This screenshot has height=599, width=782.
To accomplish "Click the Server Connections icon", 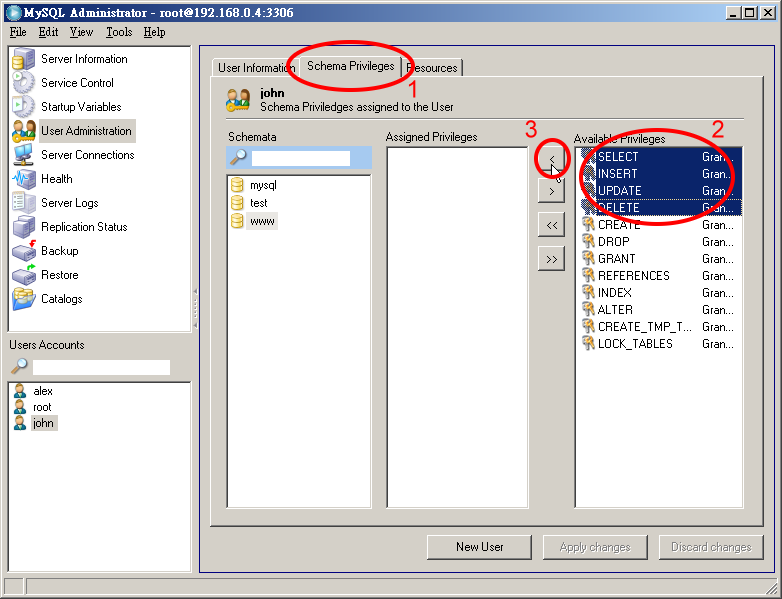I will (x=24, y=155).
